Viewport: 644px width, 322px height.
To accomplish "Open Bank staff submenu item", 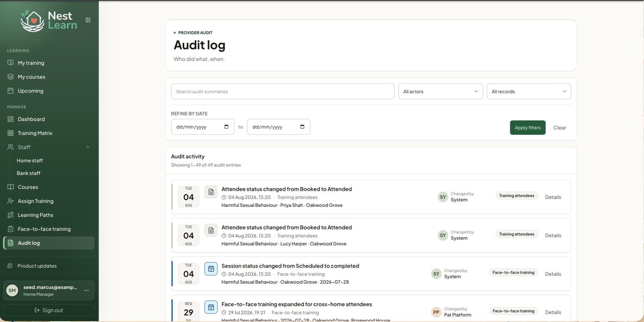I will [x=28, y=174].
